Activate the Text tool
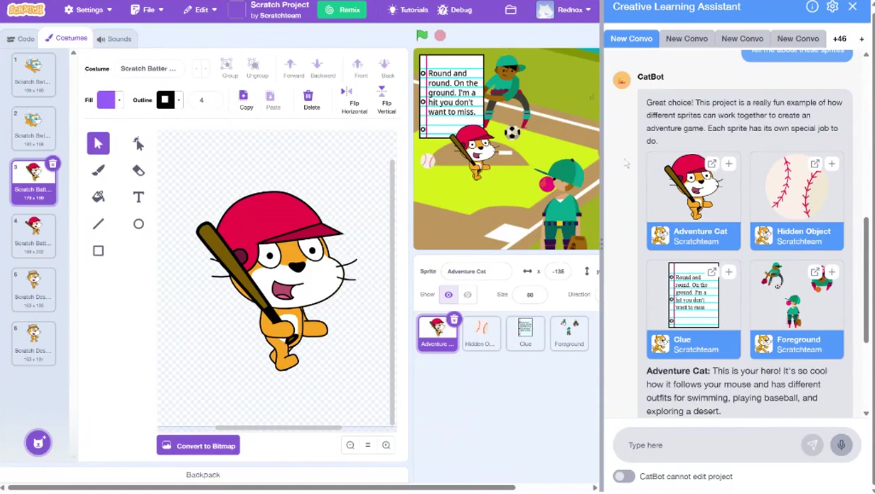Viewport: 875px width, 494px height. (x=138, y=197)
